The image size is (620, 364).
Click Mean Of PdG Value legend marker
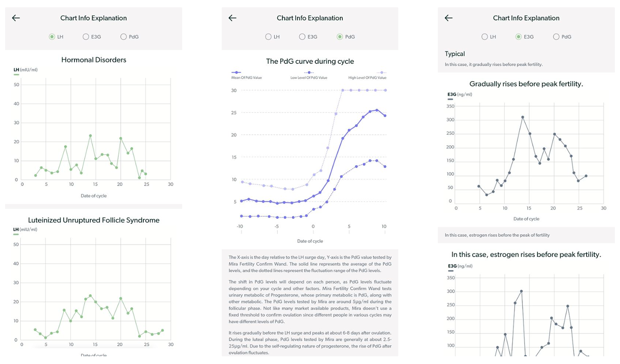click(x=236, y=72)
